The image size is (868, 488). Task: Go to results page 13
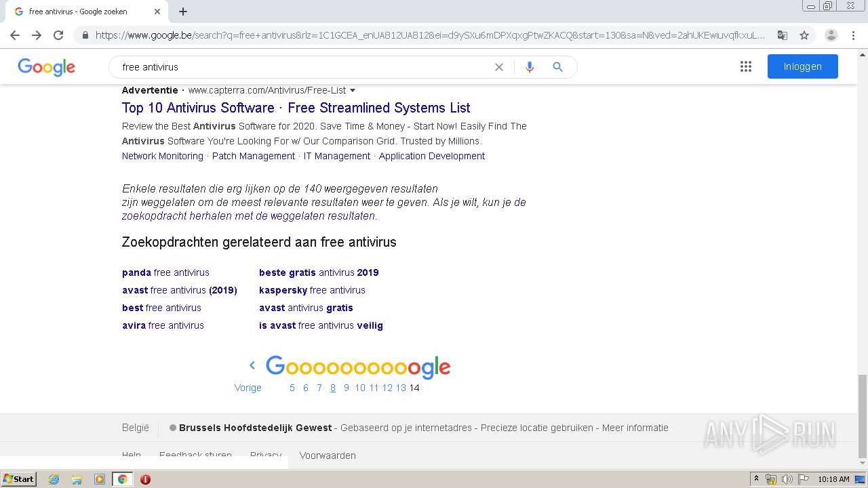click(x=401, y=388)
